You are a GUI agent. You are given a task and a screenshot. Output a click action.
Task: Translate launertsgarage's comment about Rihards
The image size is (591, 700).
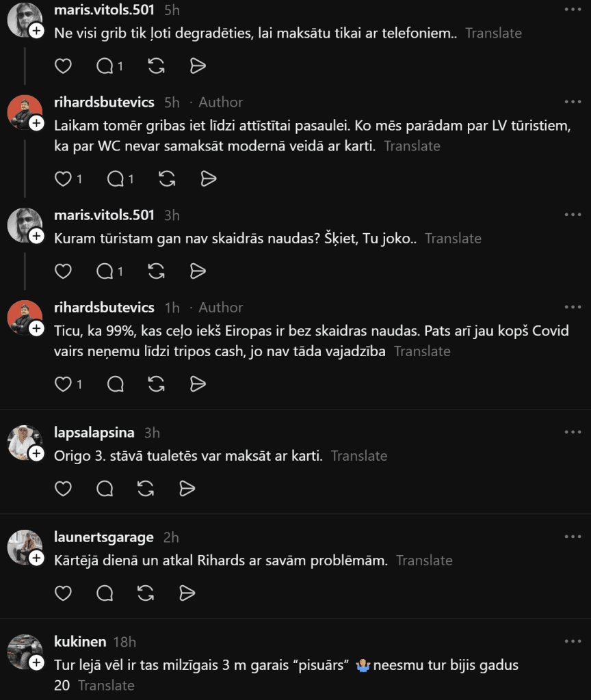click(424, 561)
